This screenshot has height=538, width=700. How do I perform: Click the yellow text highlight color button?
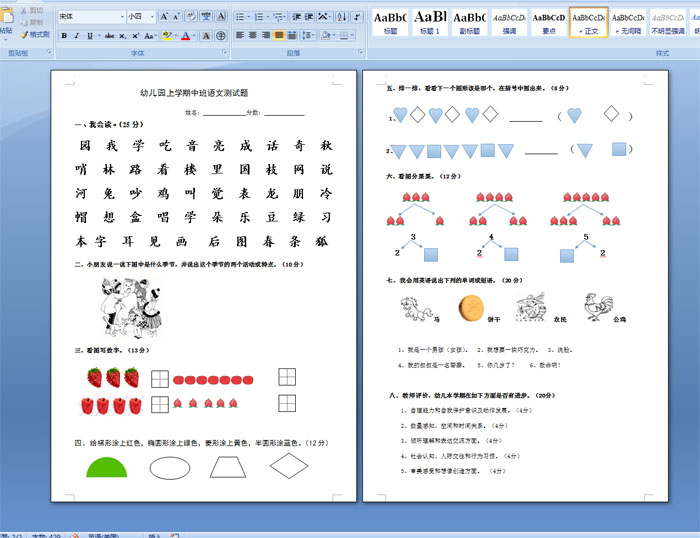[167, 36]
